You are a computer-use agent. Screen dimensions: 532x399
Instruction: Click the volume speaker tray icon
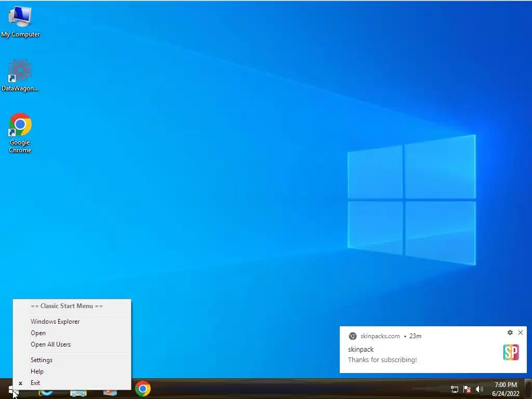[480, 389]
